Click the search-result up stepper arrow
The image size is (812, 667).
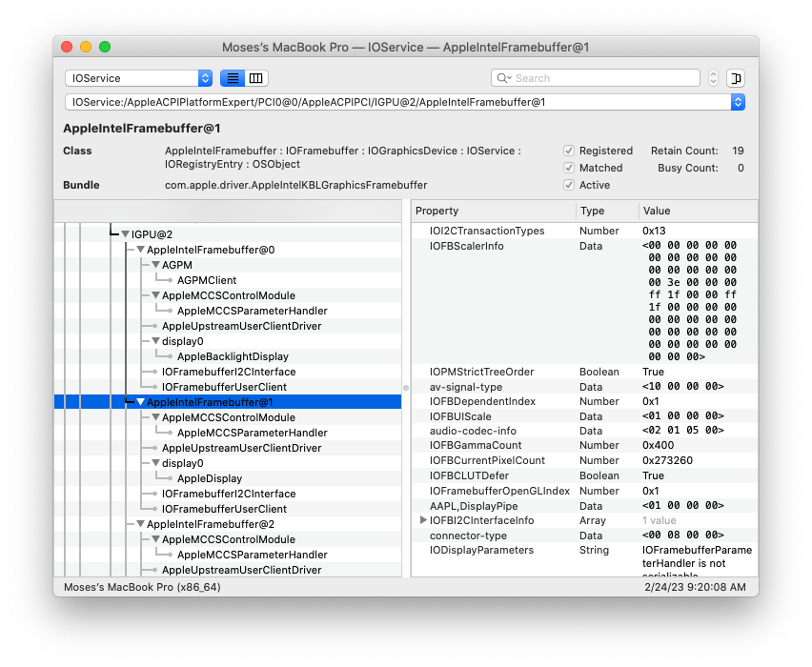pyautogui.click(x=713, y=73)
